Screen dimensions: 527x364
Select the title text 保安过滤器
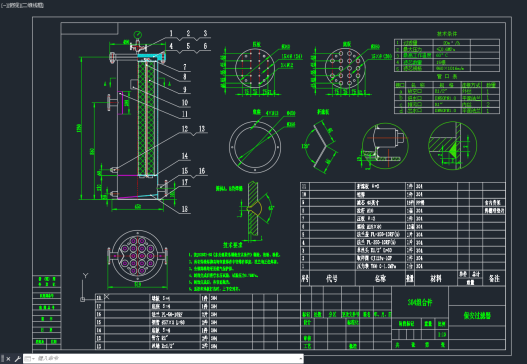click(x=477, y=315)
